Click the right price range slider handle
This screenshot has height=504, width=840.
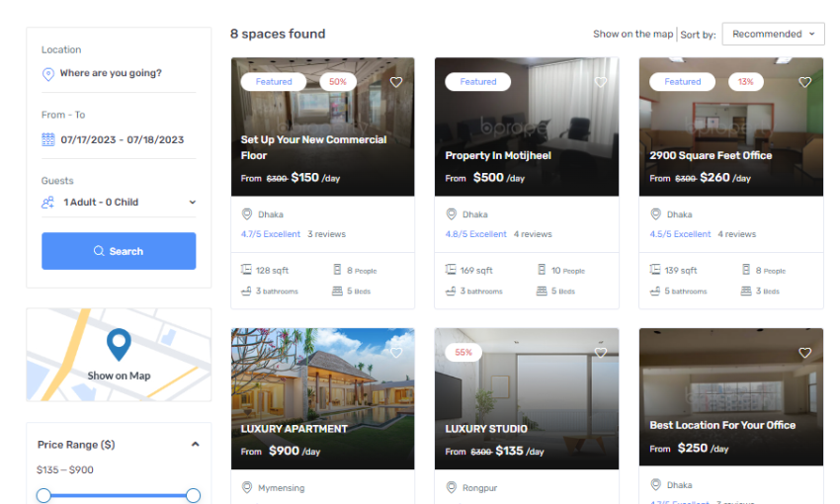pos(194,495)
